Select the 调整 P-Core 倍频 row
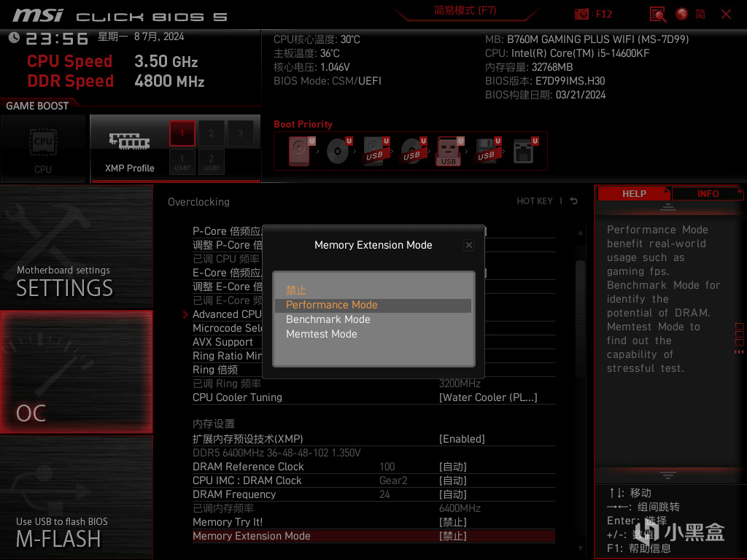The image size is (747, 560). (228, 245)
